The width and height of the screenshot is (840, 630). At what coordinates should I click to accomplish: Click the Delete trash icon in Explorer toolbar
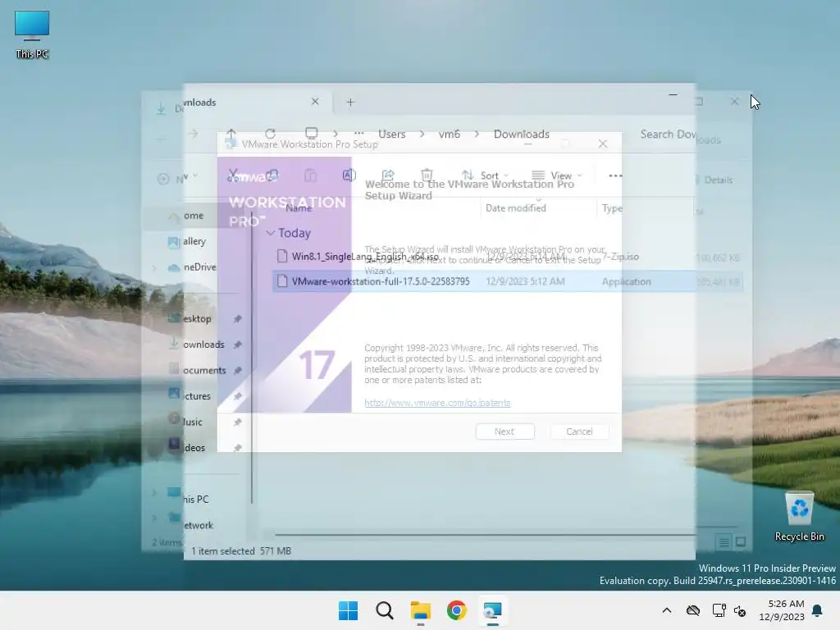(427, 176)
